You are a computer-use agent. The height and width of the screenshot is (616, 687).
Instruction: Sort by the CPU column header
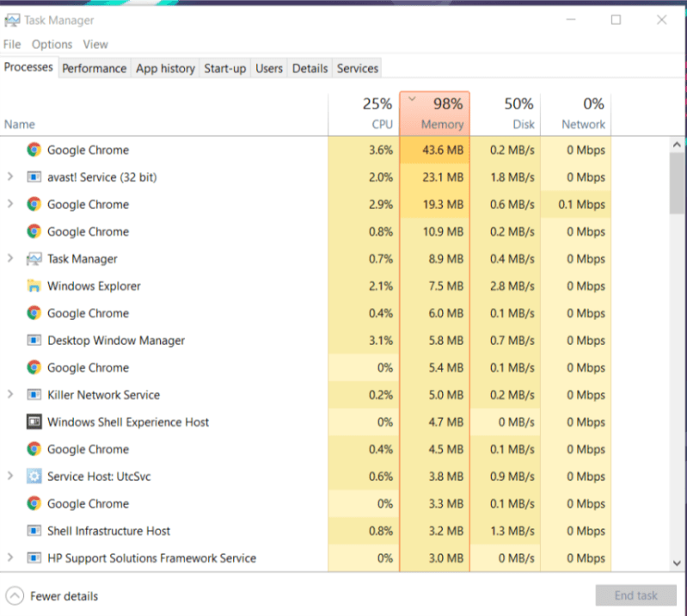coord(364,114)
